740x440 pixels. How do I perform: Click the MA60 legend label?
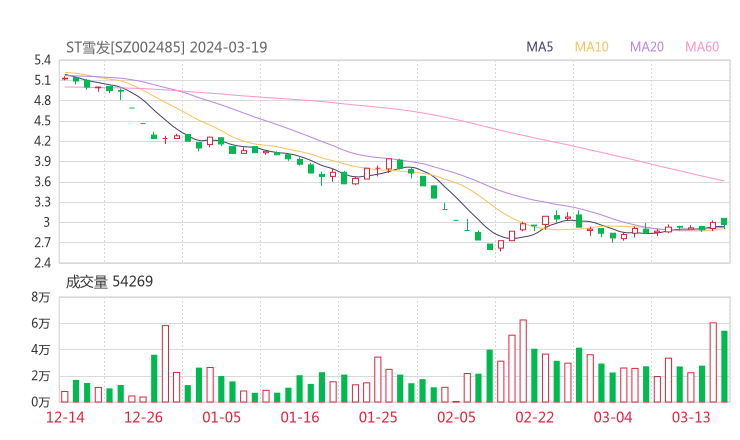point(702,47)
